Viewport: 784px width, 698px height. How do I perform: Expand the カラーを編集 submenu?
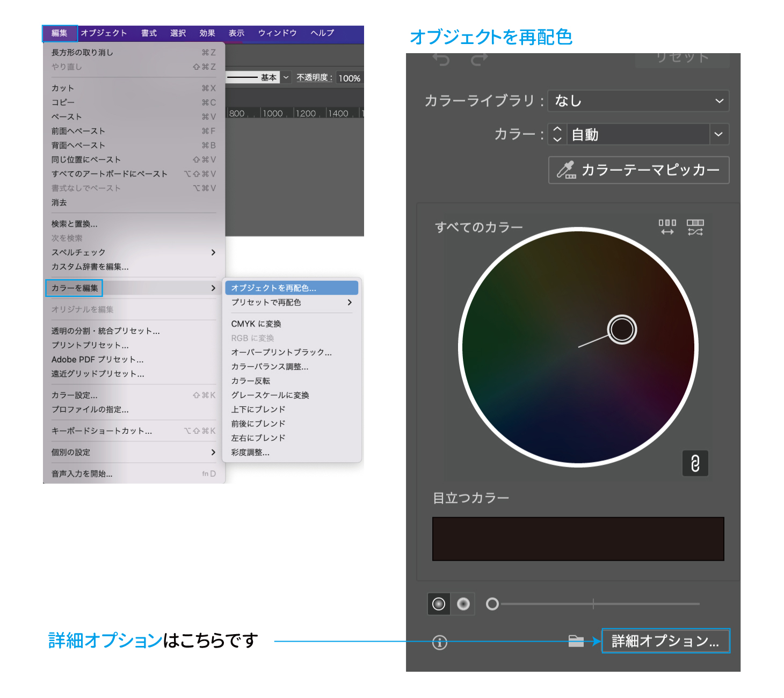pyautogui.click(x=134, y=288)
